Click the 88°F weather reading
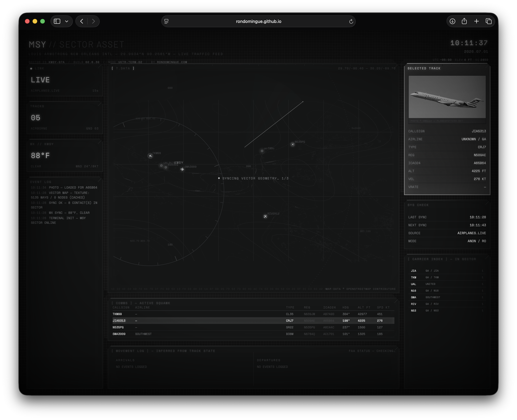The width and height of the screenshot is (517, 420). [40, 156]
